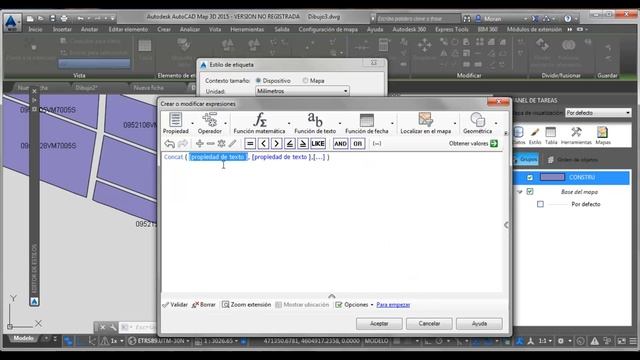
Task: Click the Cancelar button
Action: [429, 324]
